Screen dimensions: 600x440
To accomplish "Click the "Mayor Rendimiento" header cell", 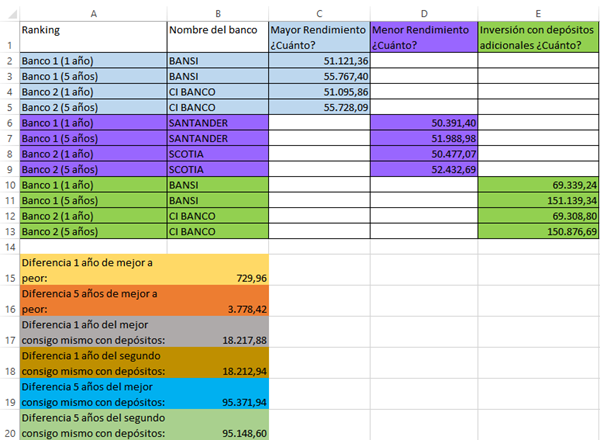I will (x=318, y=37).
